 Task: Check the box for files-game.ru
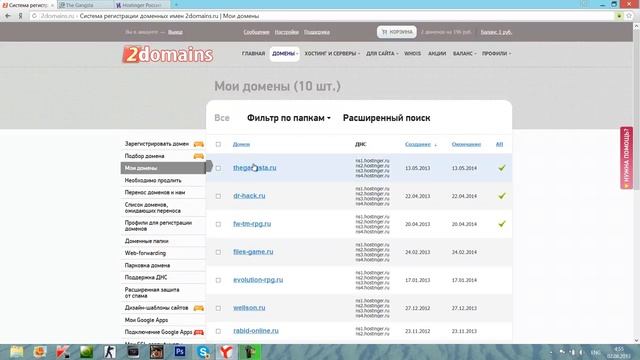coord(218,252)
